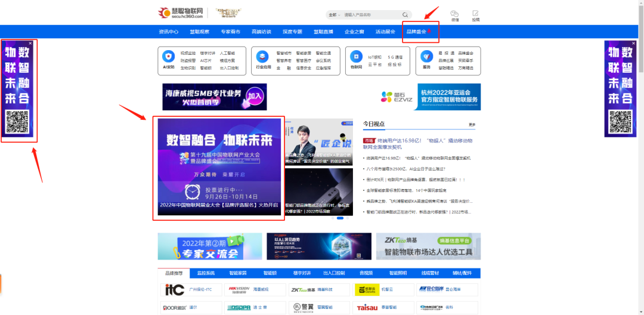Click the search magnifier icon

click(405, 15)
